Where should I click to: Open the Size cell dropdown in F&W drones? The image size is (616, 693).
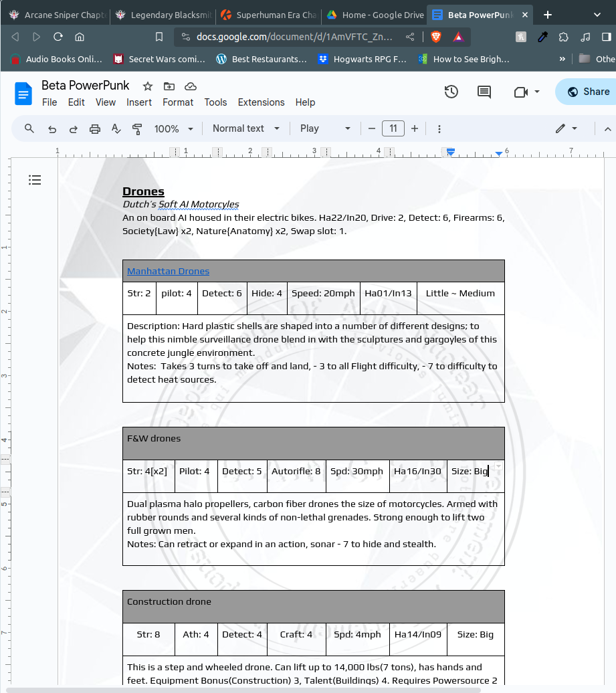tap(498, 466)
